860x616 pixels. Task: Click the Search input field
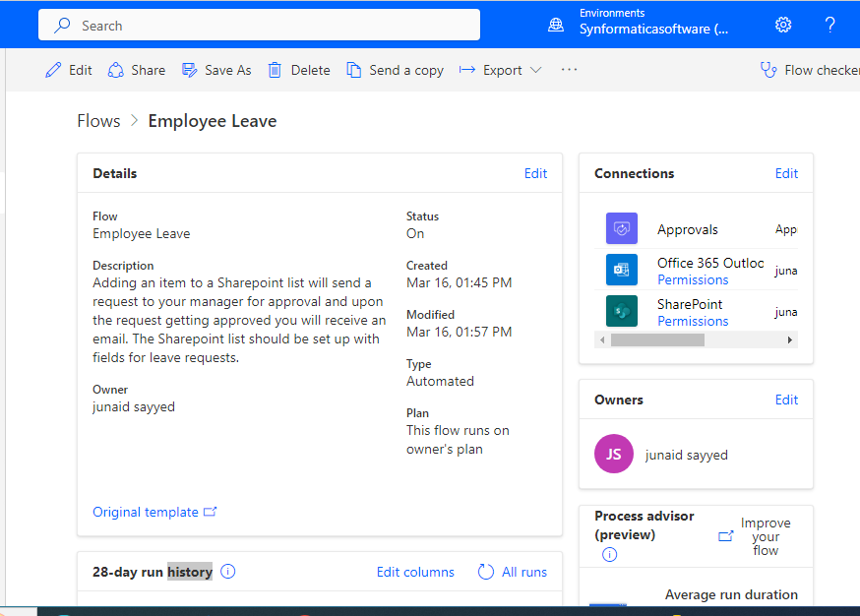(259, 25)
